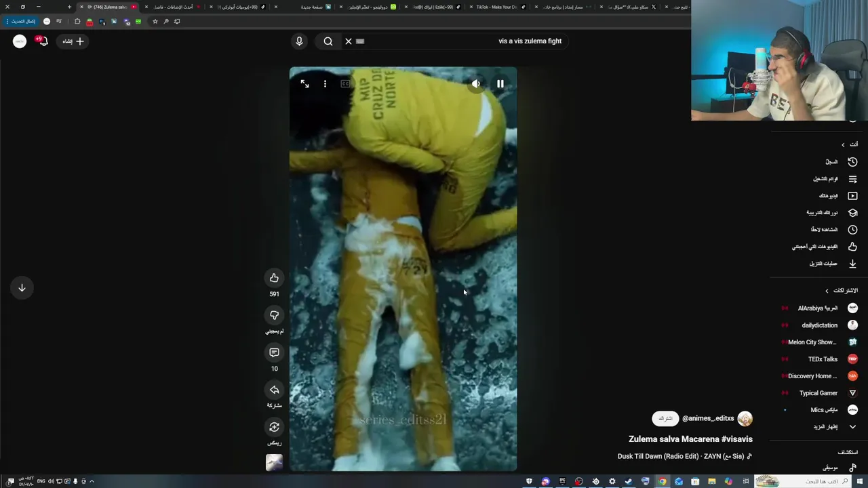Clear the search query X
This screenshot has width=868, height=488.
tap(349, 41)
